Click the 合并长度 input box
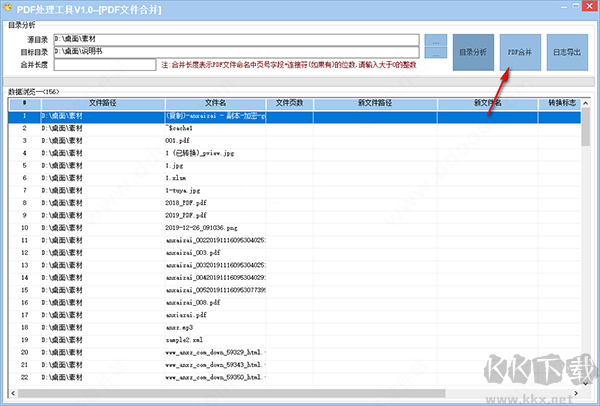 (x=105, y=64)
